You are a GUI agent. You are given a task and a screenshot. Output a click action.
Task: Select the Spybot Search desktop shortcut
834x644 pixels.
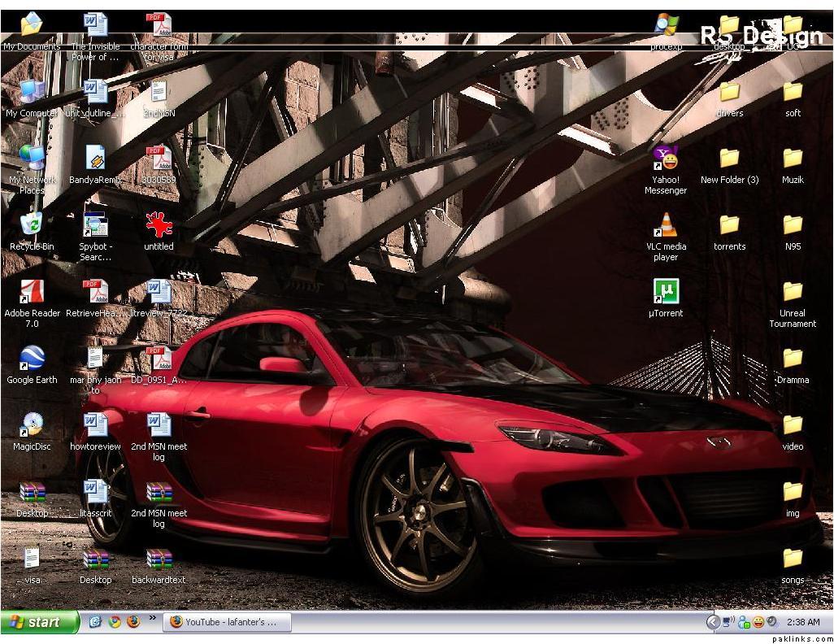[x=95, y=225]
